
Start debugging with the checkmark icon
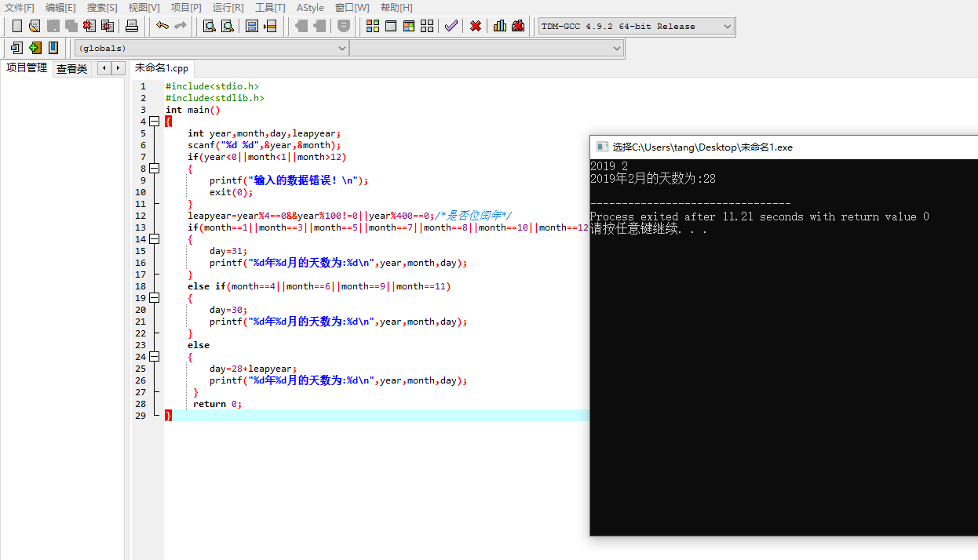pyautogui.click(x=451, y=26)
